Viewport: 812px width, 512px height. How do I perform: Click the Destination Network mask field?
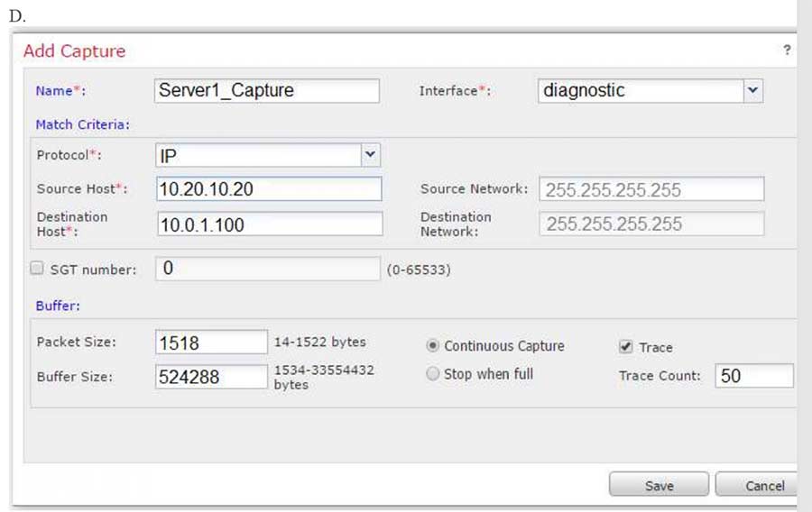651,224
